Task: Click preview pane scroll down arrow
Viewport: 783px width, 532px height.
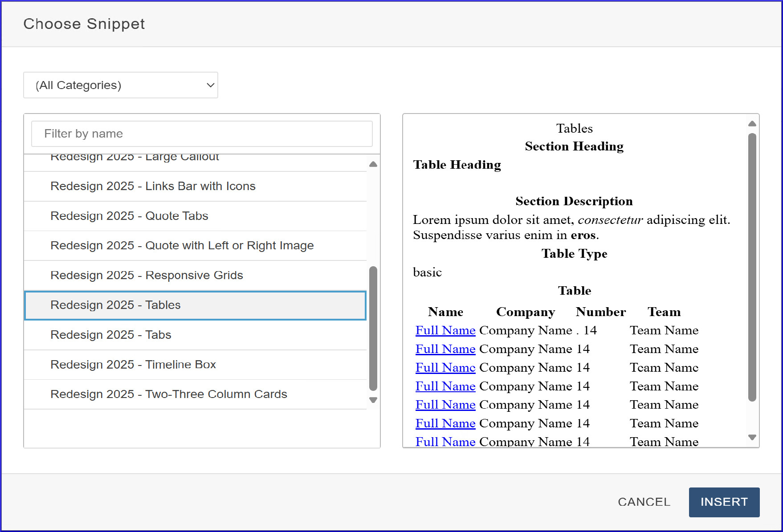Action: pos(752,437)
